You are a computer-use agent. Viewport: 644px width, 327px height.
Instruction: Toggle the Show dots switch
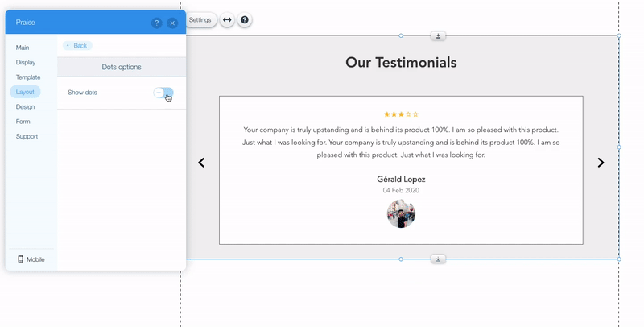(163, 93)
